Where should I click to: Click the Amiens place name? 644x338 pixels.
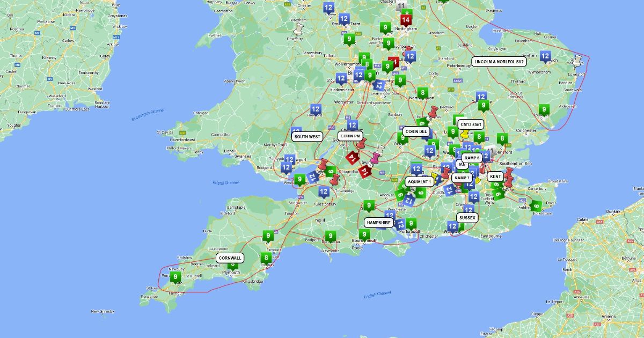[609, 317]
